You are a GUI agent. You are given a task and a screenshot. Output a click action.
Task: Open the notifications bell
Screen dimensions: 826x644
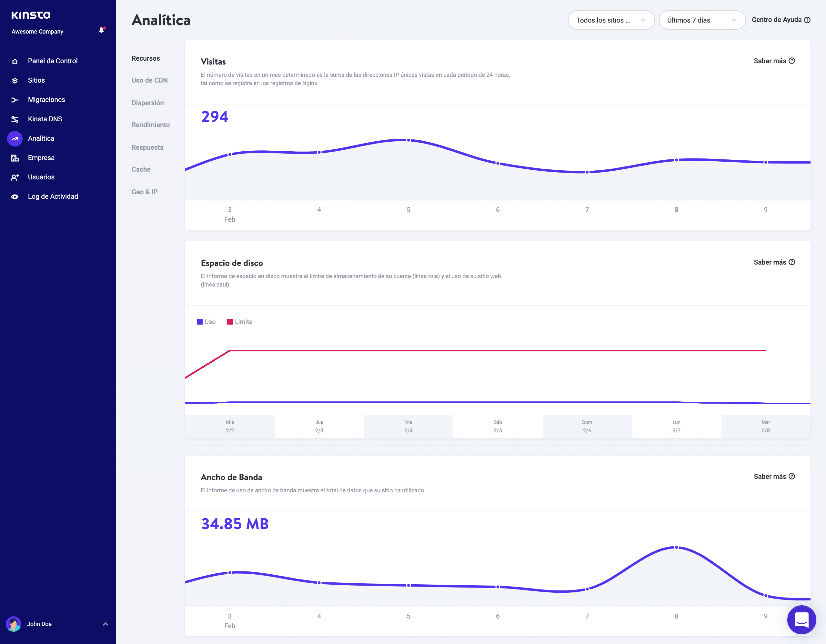click(x=101, y=30)
